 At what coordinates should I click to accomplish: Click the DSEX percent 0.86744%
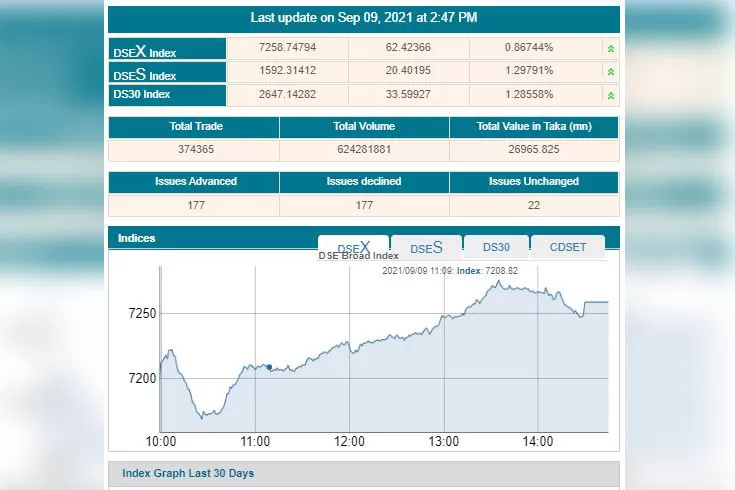[x=529, y=47]
